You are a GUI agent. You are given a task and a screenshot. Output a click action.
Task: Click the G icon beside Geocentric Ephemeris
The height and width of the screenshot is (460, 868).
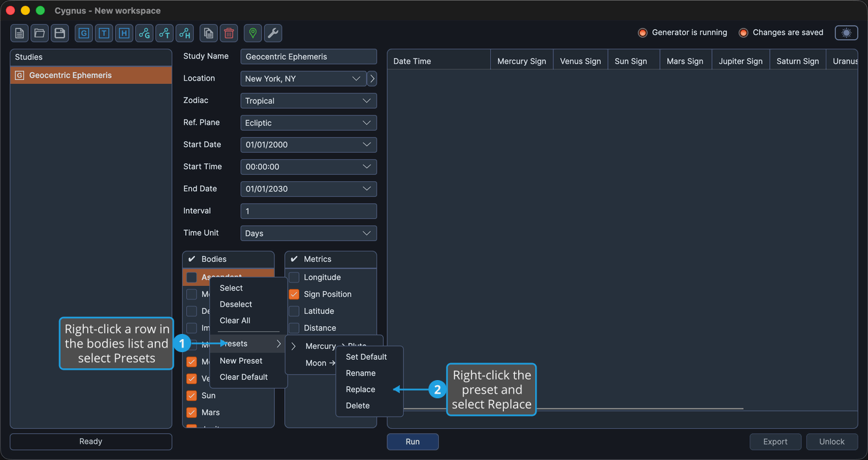(20, 75)
